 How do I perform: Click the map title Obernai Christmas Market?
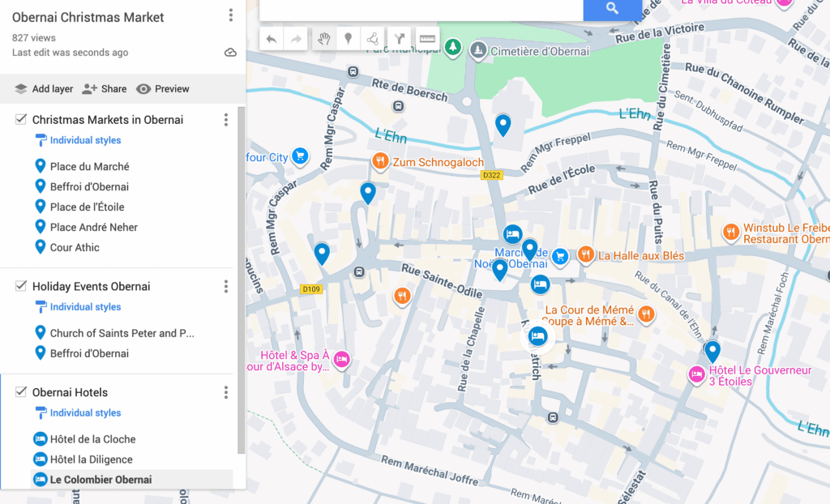click(x=88, y=18)
